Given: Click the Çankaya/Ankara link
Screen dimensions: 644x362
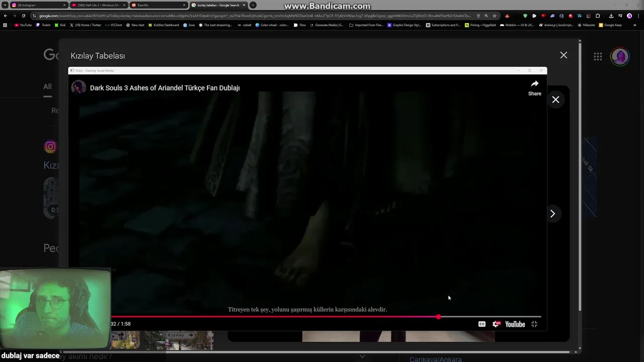Looking at the screenshot, I should click(x=435, y=359).
